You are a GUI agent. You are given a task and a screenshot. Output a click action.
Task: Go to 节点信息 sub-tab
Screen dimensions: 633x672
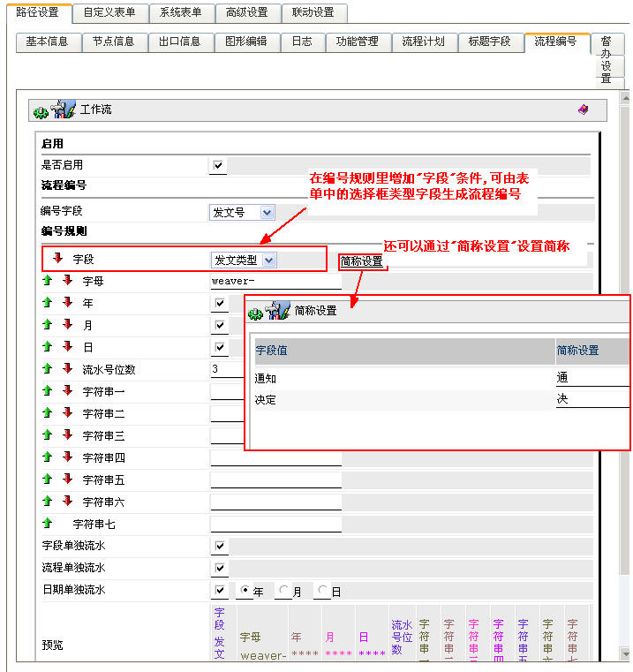(114, 42)
